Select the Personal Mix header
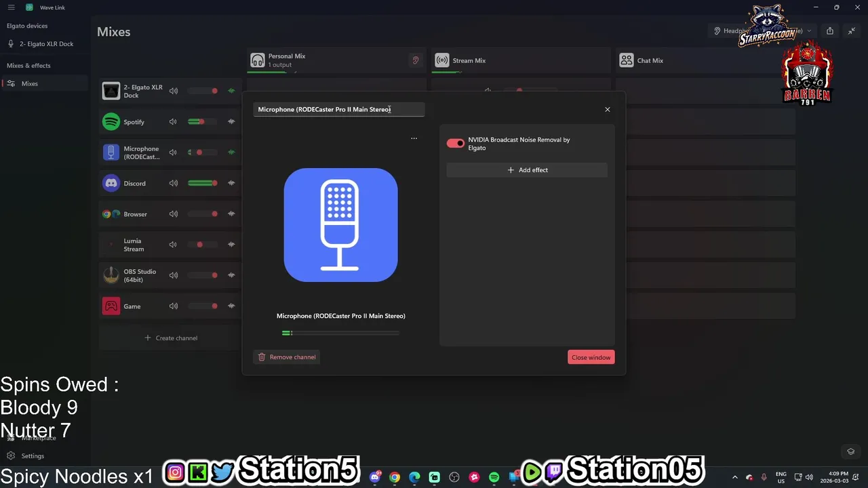The image size is (868, 488). click(336, 60)
